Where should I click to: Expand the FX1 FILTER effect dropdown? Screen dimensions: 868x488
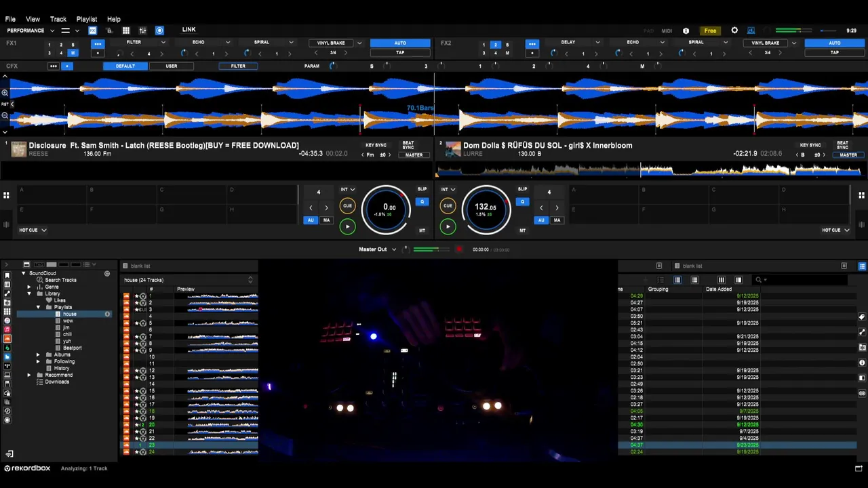point(163,42)
